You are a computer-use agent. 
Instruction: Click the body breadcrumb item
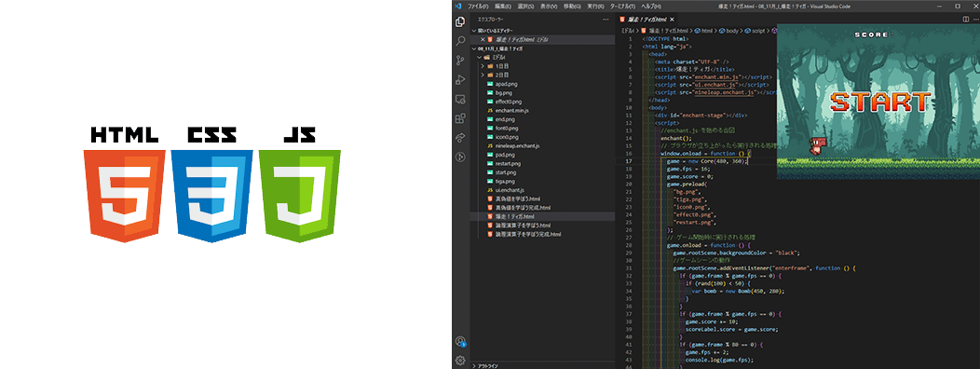click(x=729, y=30)
